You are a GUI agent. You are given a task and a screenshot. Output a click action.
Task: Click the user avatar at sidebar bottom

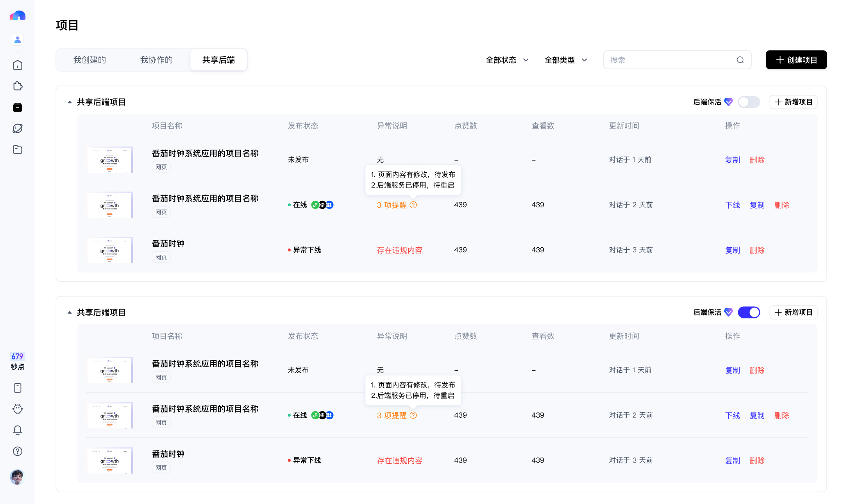18,477
